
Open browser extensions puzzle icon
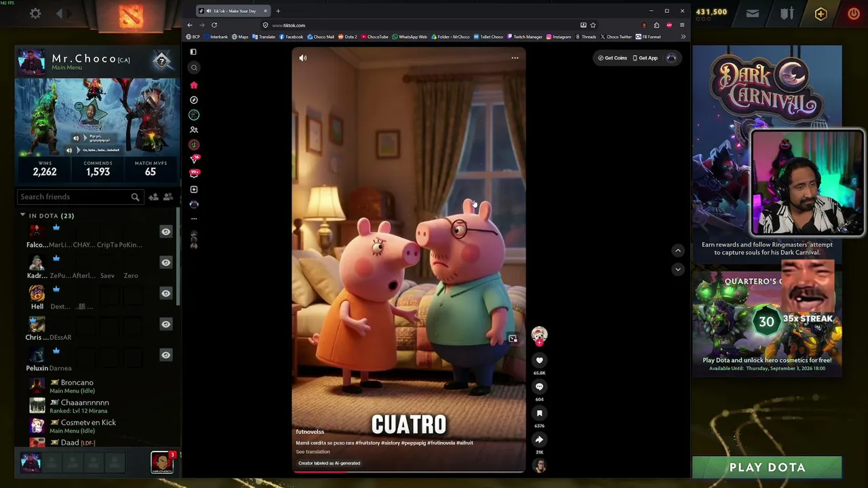pos(656,25)
